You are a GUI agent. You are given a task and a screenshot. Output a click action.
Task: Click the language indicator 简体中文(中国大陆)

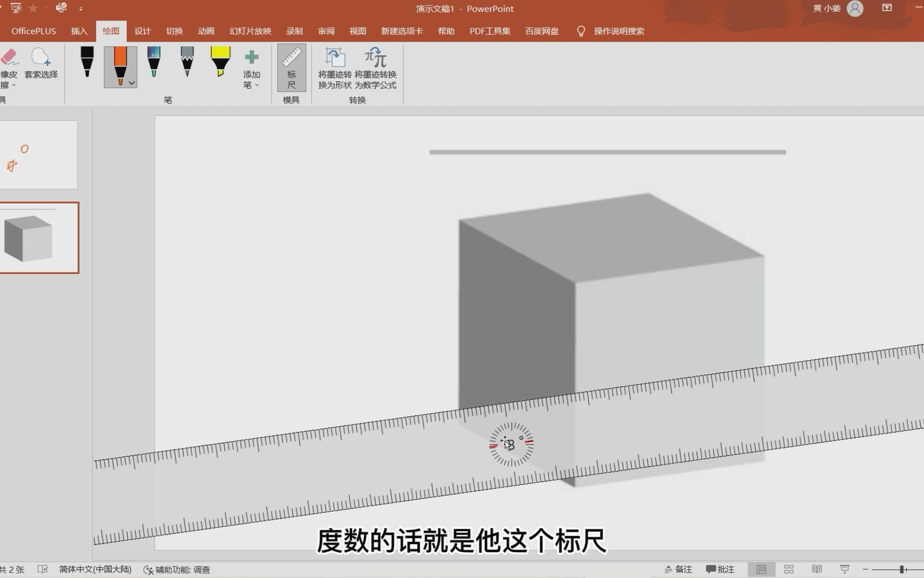click(95, 569)
